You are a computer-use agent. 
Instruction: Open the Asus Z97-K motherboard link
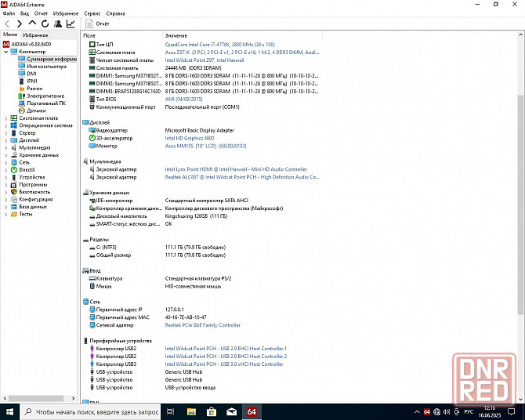(x=242, y=52)
